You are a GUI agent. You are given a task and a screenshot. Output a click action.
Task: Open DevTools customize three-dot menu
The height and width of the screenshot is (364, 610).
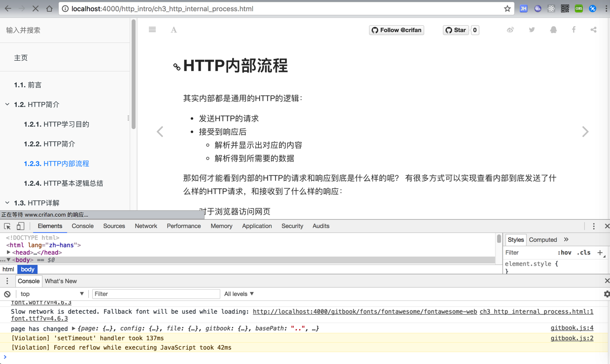[594, 226]
